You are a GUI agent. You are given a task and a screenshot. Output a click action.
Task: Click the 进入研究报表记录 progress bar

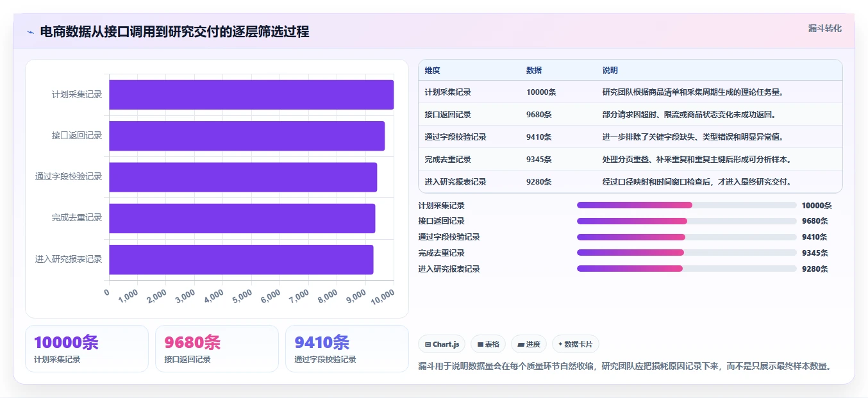click(x=687, y=269)
